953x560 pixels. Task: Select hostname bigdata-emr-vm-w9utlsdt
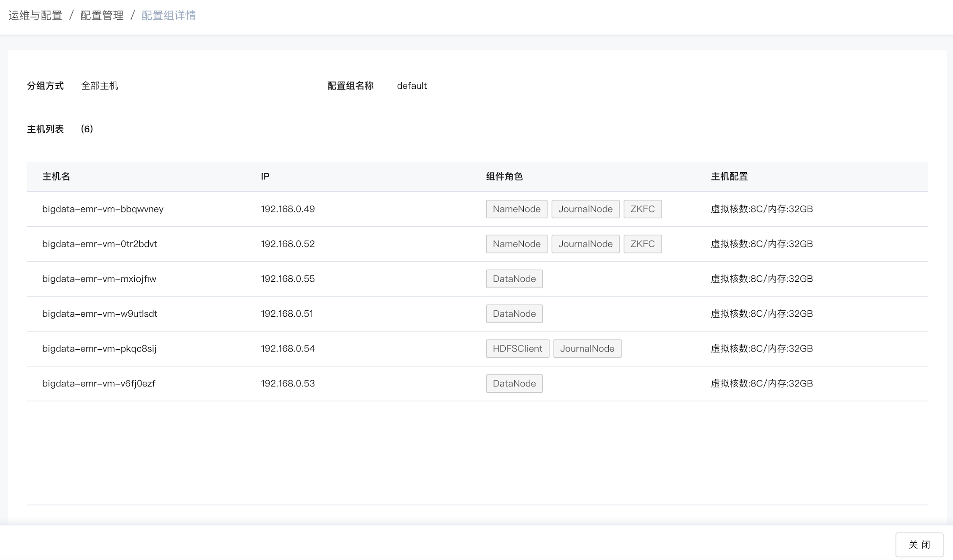click(x=100, y=314)
